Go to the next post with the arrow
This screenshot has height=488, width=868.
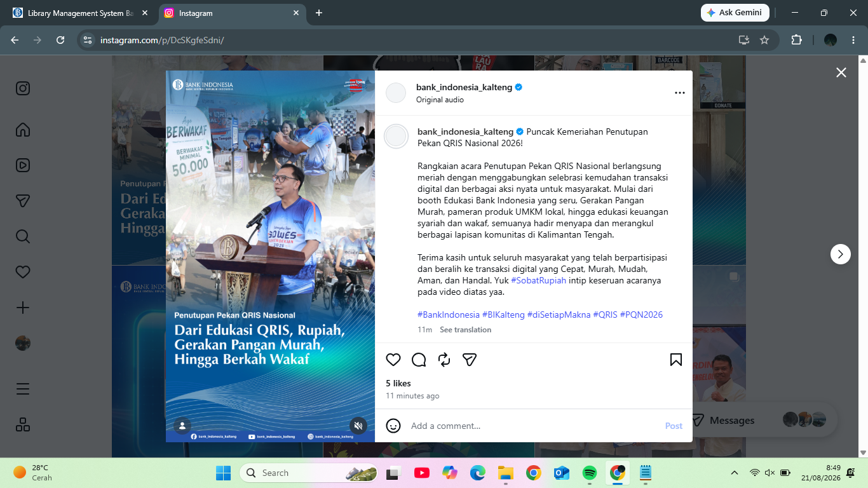tap(841, 254)
